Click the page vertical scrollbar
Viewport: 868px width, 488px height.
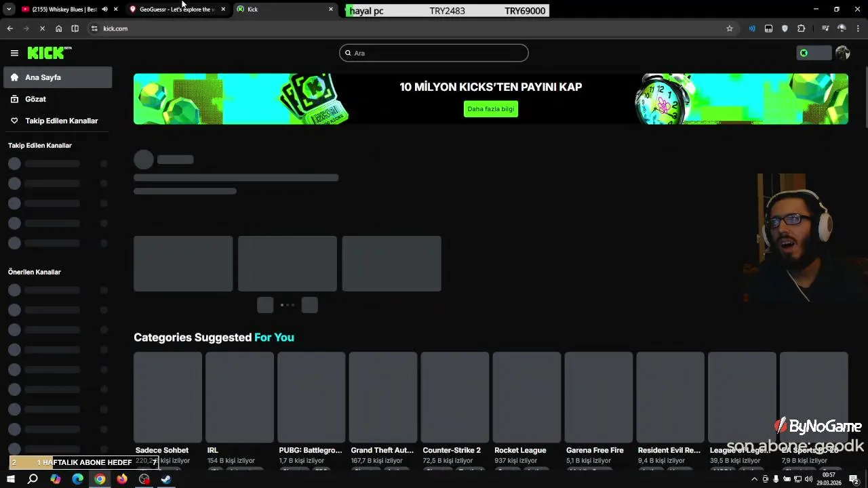pyautogui.click(x=865, y=98)
